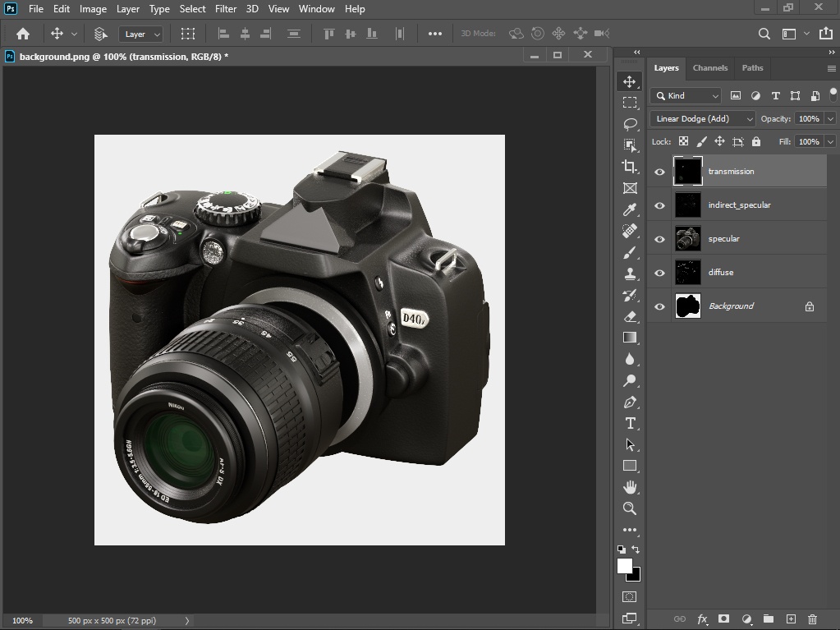Open the File menu
840x630 pixels.
pos(36,8)
